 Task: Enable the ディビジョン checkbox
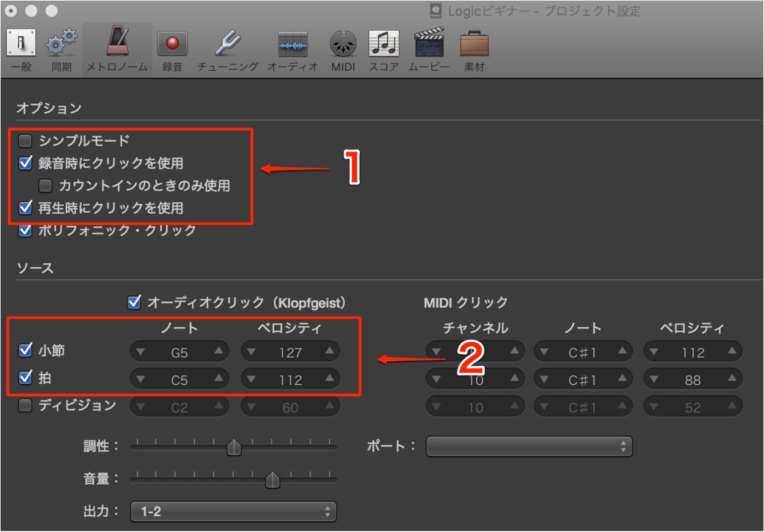point(25,406)
